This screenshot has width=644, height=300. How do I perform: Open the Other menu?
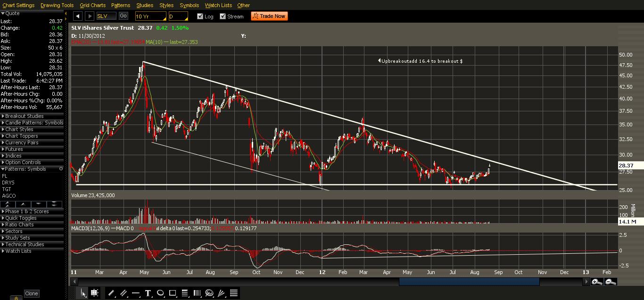(x=244, y=5)
